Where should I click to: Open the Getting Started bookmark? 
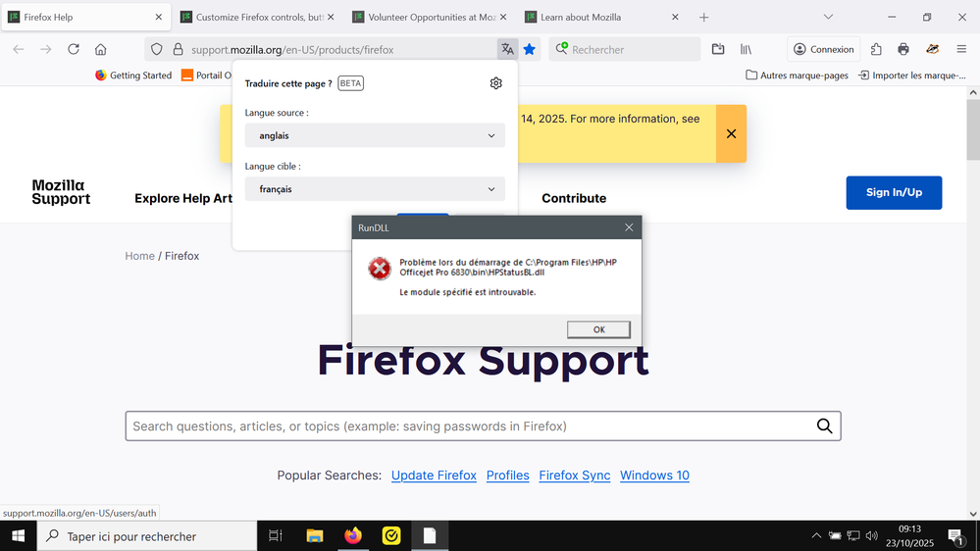coord(133,75)
